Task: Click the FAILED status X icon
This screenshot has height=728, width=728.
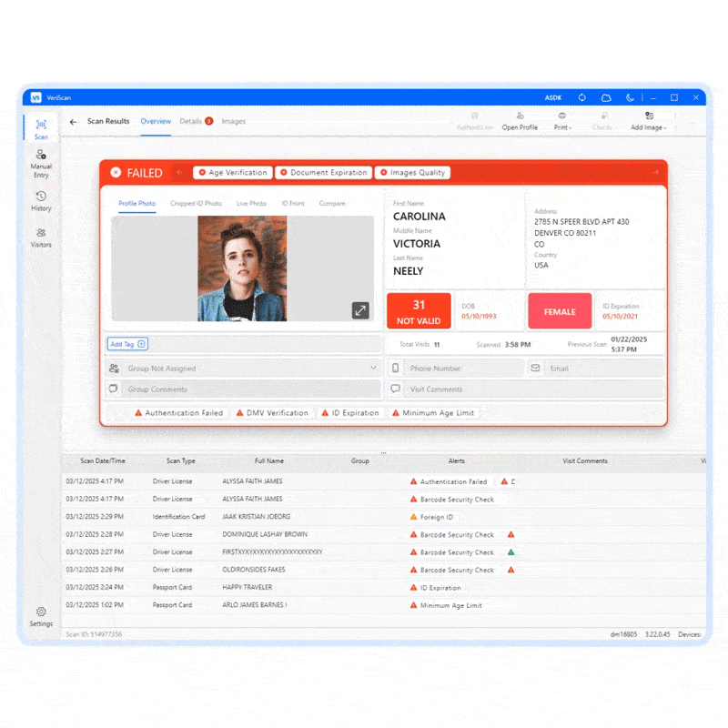Action: [116, 173]
